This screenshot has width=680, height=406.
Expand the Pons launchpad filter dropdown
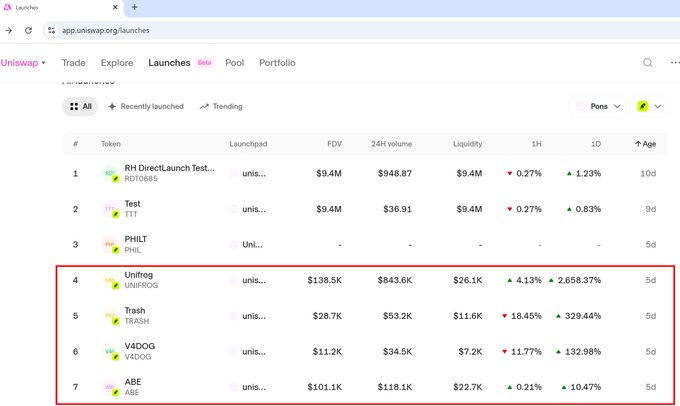[x=598, y=106]
